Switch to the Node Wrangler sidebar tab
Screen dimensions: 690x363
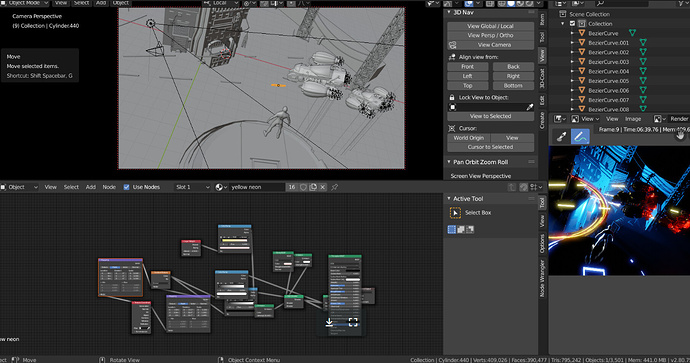[542, 278]
